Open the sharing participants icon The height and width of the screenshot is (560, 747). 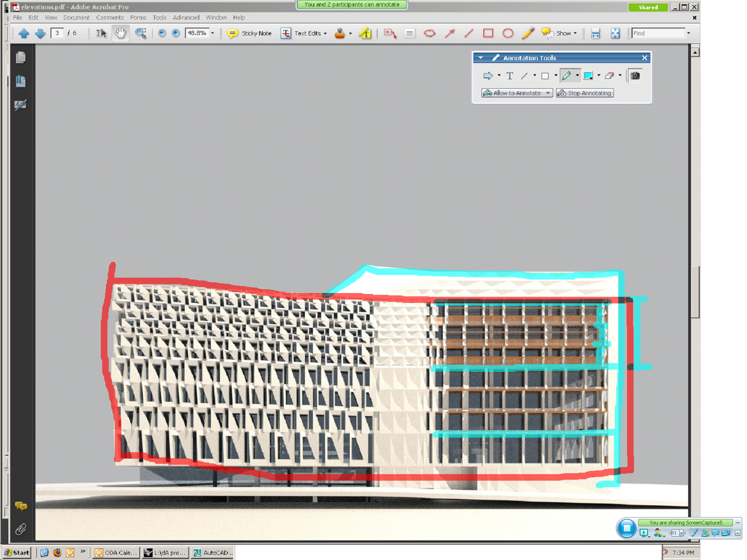tap(705, 533)
